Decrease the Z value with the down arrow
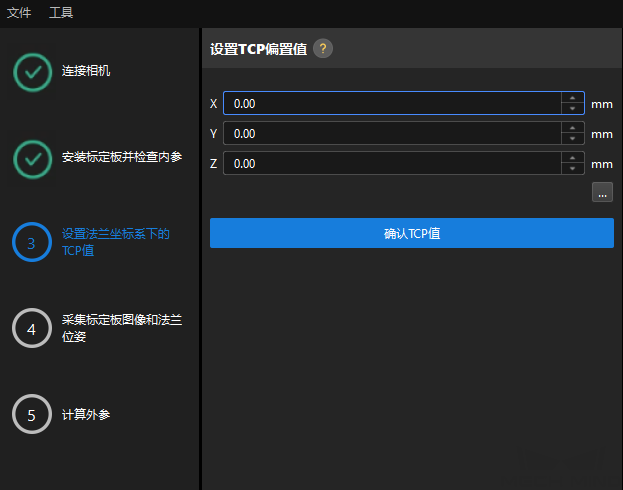Screen dimensions: 623x490 tap(572, 169)
